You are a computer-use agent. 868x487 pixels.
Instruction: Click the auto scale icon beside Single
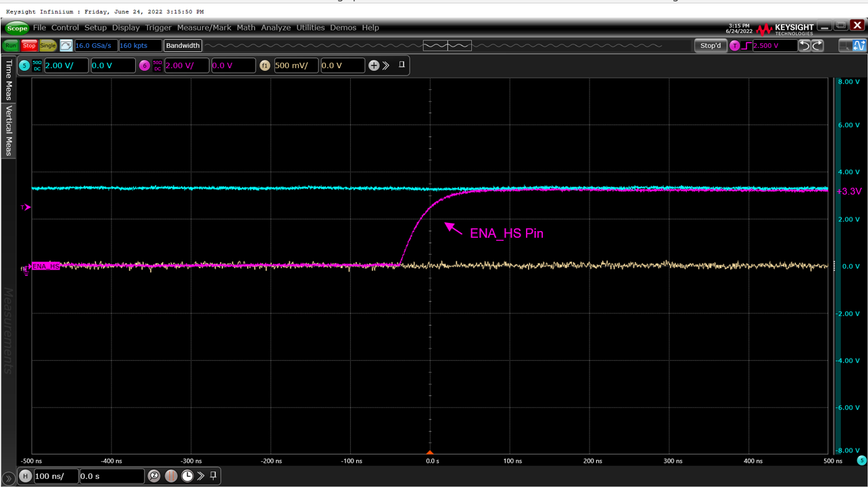click(66, 45)
